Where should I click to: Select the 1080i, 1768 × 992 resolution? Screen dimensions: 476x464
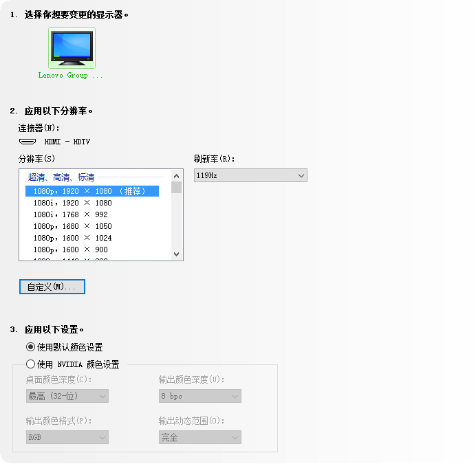[70, 214]
